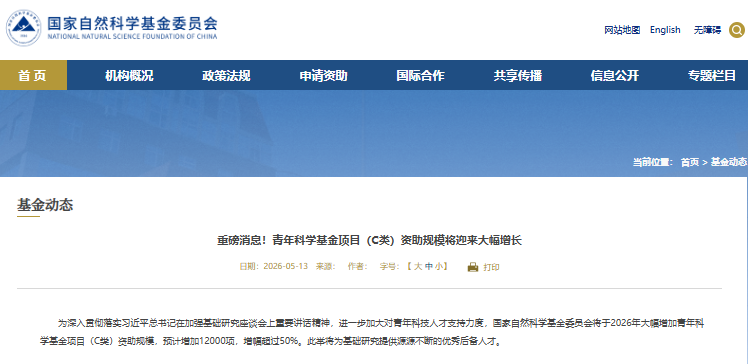Click the 作者 label in article meta
Viewport: 748px width, 364px height.
click(x=357, y=266)
